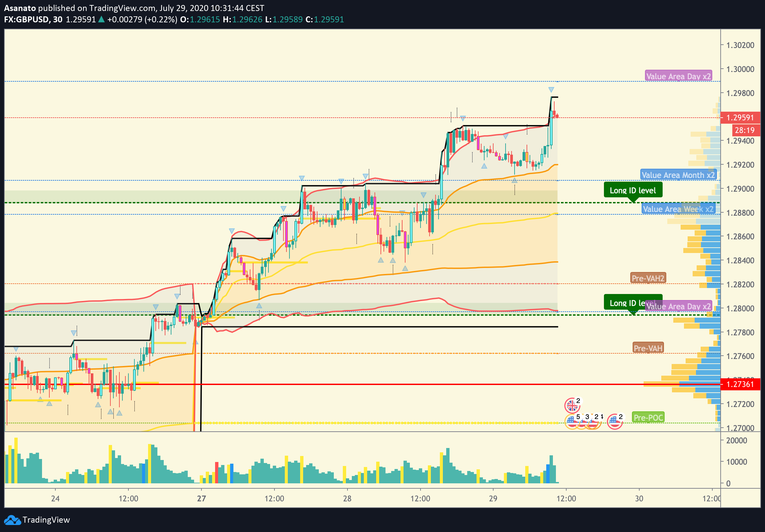Click the 1.27200 price axis label

pos(740,404)
